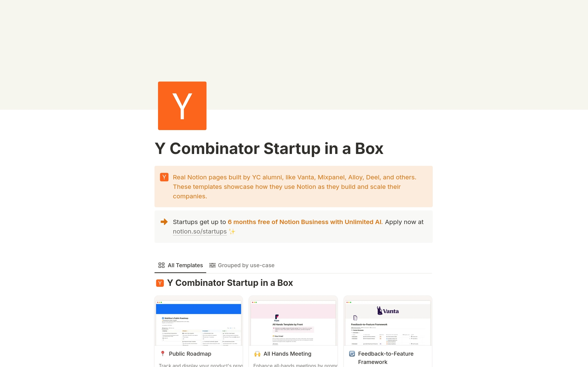Click the 6 months free Notion Business text
Screen dimensions: 588x367
pyautogui.click(x=305, y=222)
